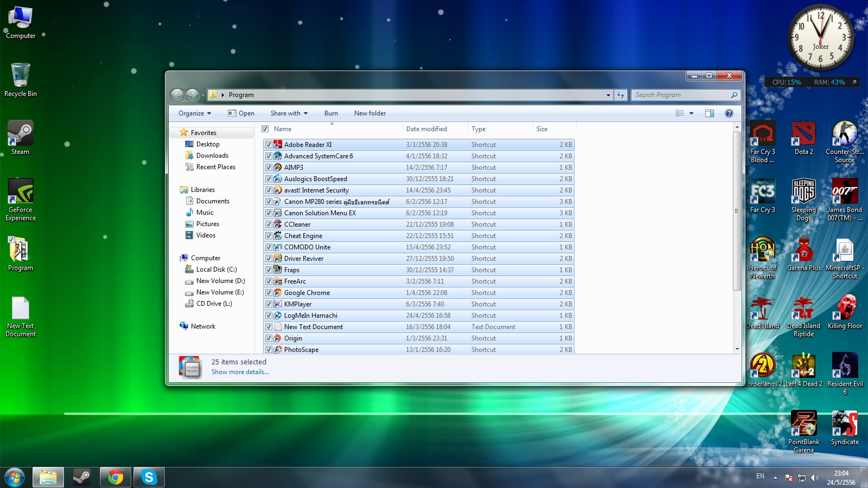The width and height of the screenshot is (868, 488).
Task: Go back with the Back arrow
Action: [x=177, y=95]
